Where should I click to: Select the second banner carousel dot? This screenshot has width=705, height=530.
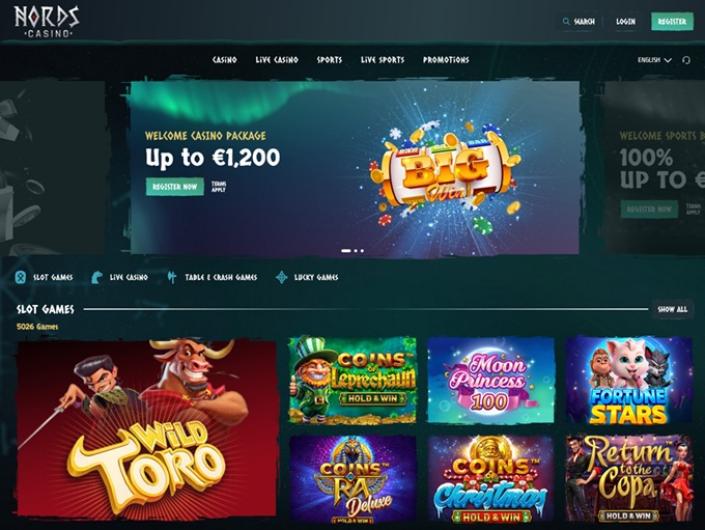click(355, 251)
